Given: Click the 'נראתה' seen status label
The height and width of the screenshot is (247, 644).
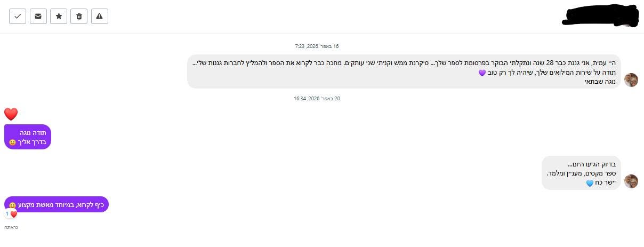Looking at the screenshot, I should click(11, 227).
